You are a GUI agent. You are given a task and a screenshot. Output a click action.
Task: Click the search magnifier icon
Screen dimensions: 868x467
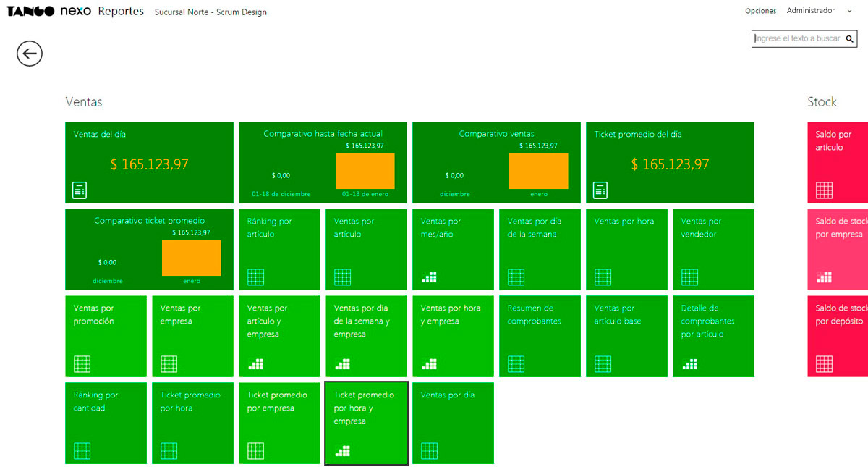(850, 38)
